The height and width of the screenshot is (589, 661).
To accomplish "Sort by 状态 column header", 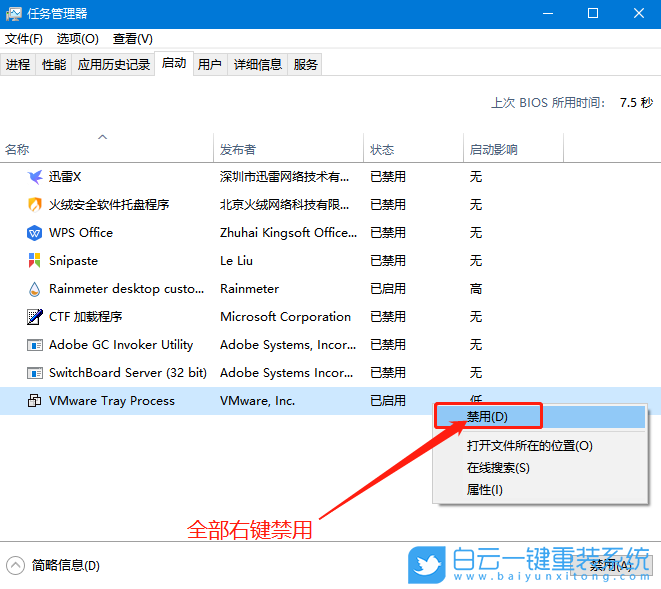I will [382, 149].
